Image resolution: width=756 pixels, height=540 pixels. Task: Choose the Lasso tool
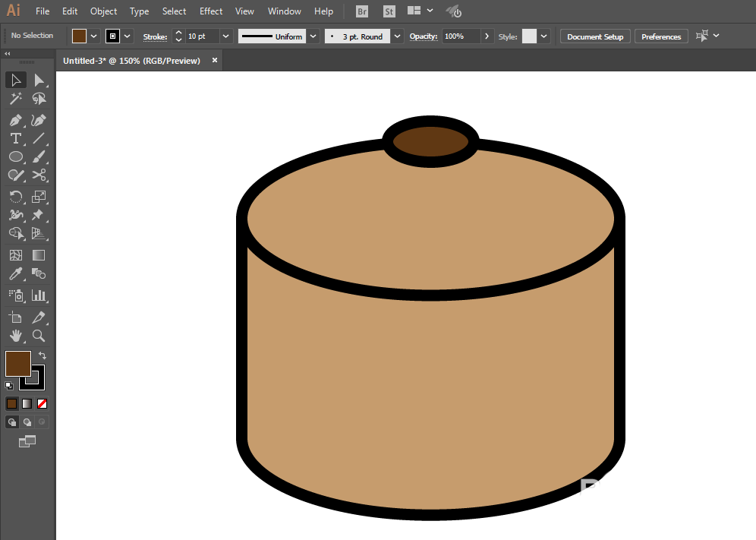39,99
